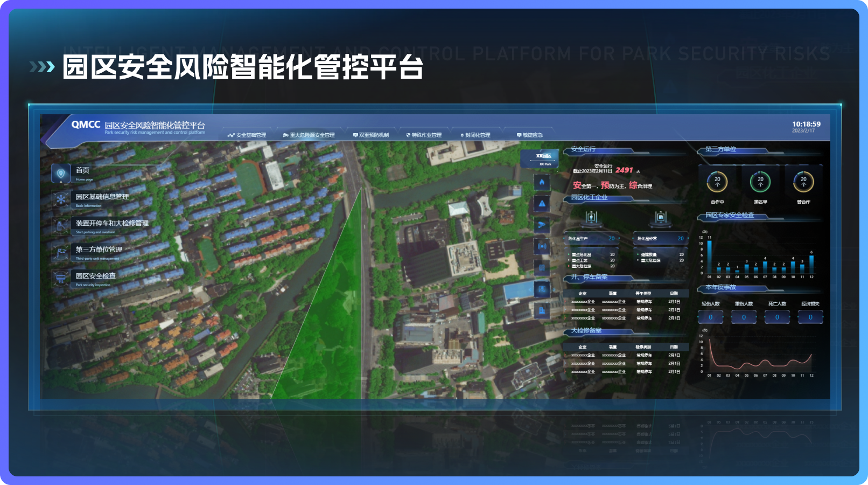
Task: Click the shield icon beside 首页
Action: tap(61, 174)
